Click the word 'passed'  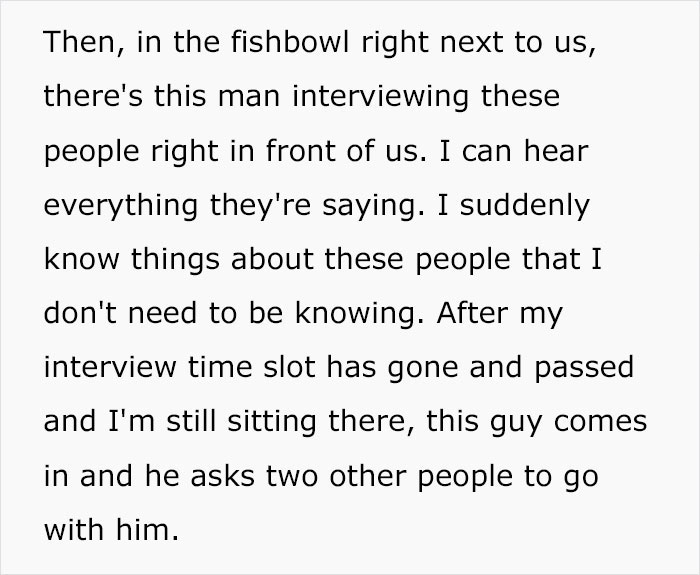pos(587,368)
